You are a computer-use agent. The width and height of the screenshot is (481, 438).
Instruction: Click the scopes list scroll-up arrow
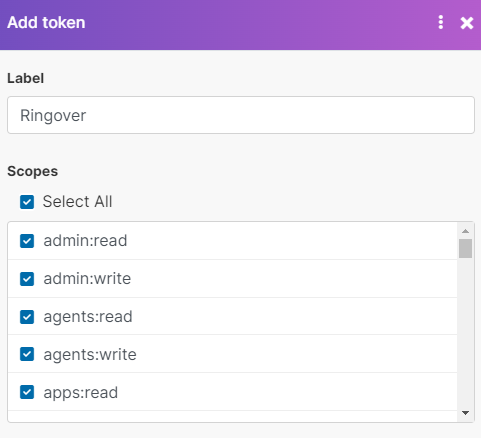(465, 231)
